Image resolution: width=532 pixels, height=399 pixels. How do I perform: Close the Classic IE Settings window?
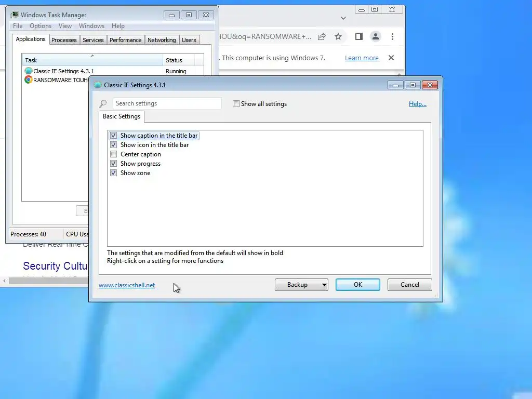pos(430,85)
